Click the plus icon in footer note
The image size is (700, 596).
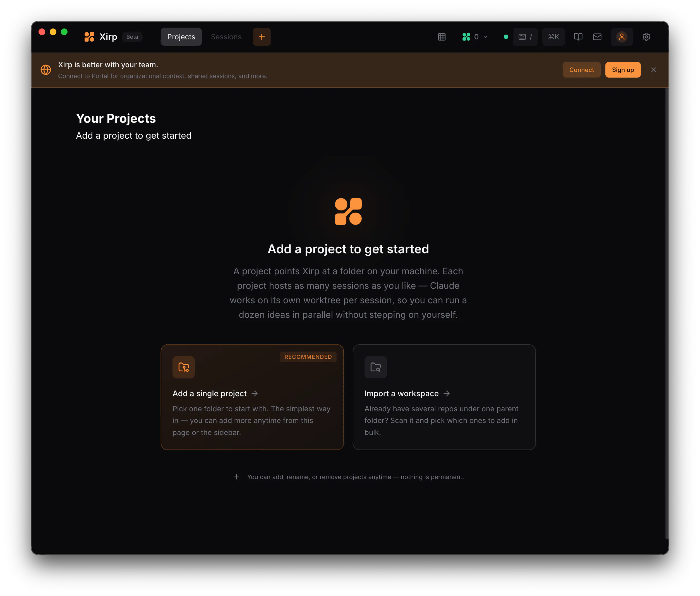point(236,477)
